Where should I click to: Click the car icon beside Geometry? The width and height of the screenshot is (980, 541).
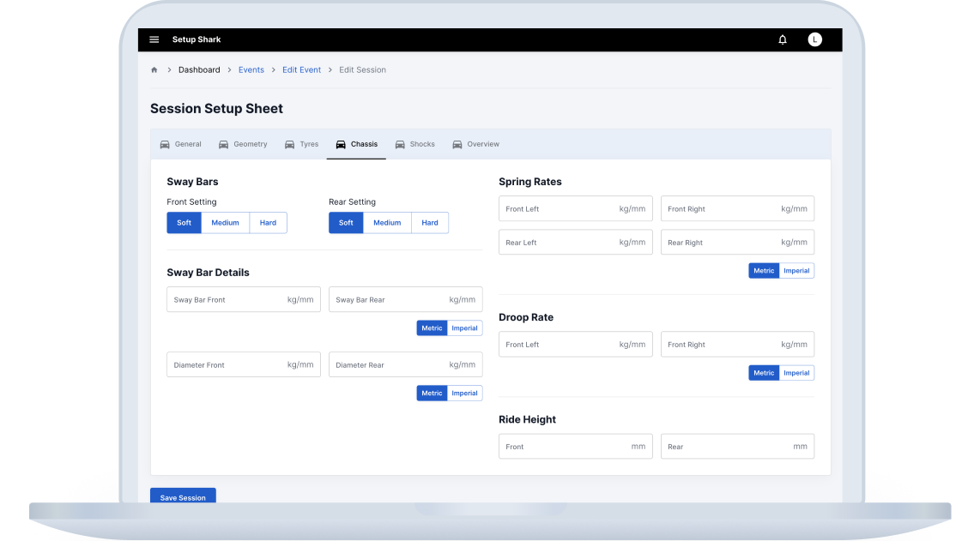point(224,145)
